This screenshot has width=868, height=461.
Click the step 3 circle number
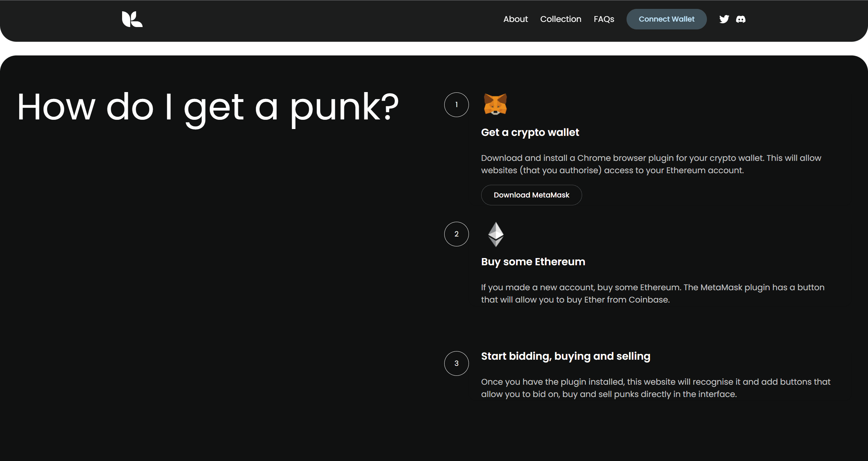(x=456, y=363)
